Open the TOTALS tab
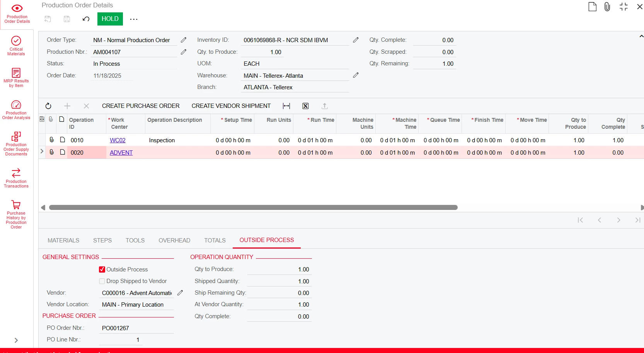This screenshot has width=644, height=353. [215, 240]
